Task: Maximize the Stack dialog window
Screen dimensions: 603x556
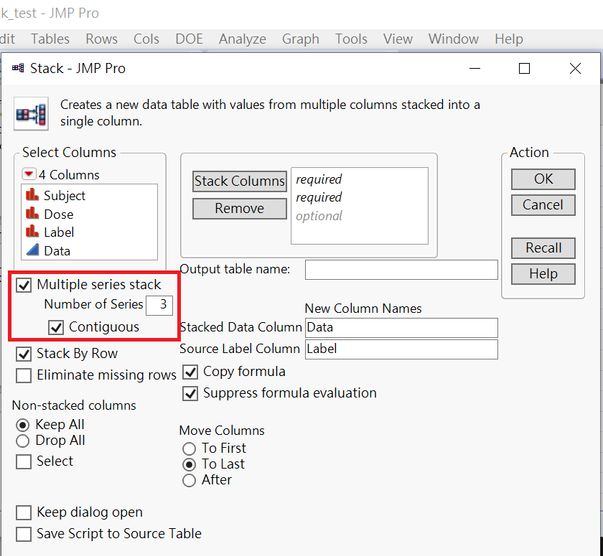Action: coord(524,68)
